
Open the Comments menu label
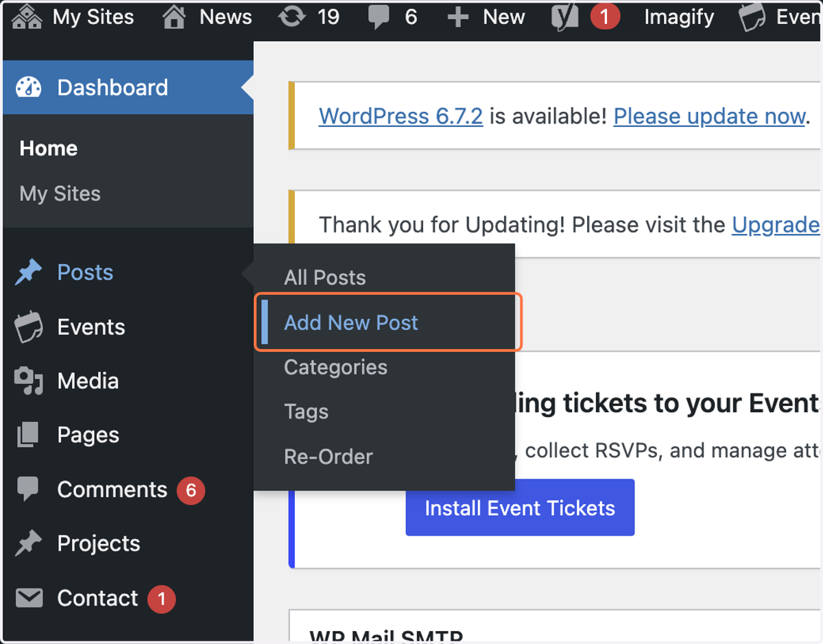(112, 490)
